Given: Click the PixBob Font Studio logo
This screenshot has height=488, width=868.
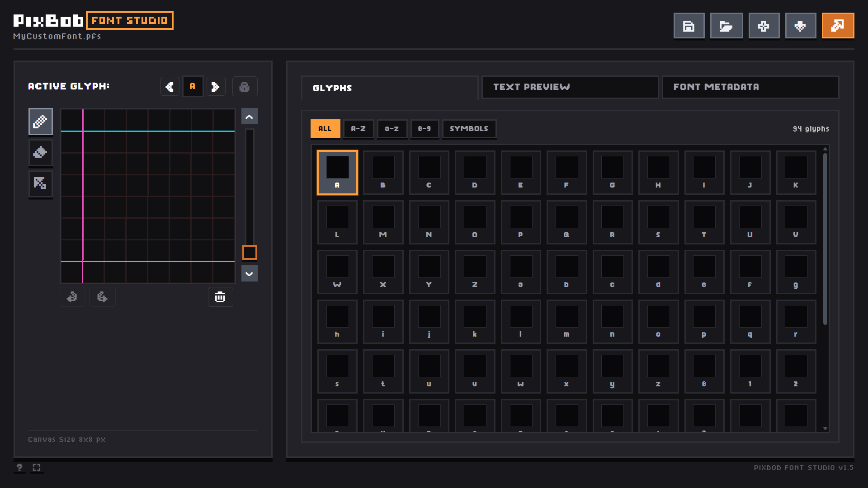Looking at the screenshot, I should 94,20.
